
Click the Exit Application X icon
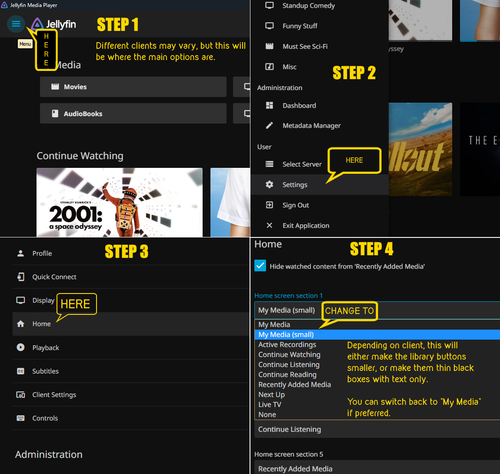pyautogui.click(x=269, y=226)
